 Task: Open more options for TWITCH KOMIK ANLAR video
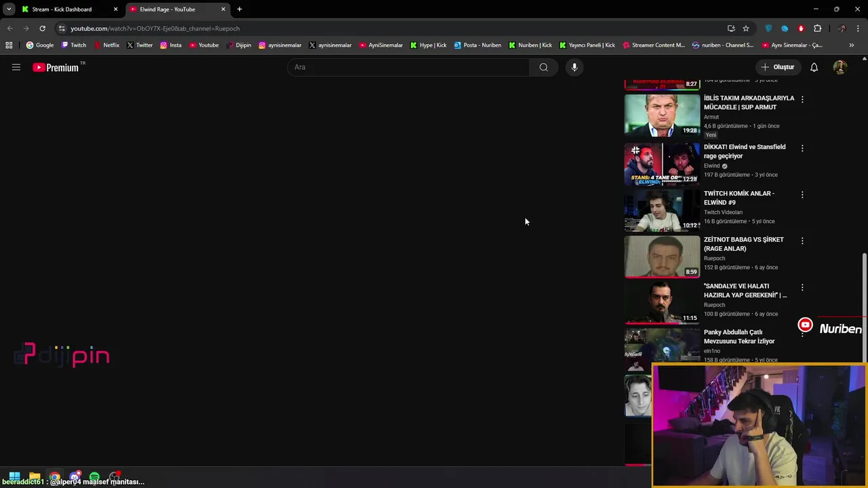[x=802, y=195]
